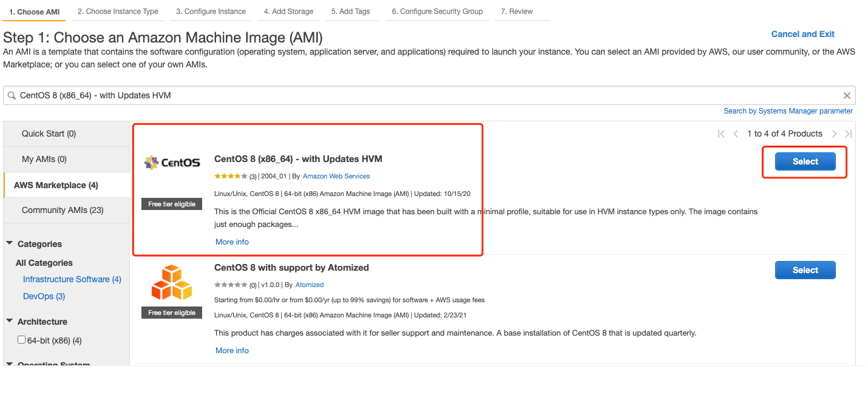This screenshot has width=868, height=403.
Task: Click the 1 to 4 of 4 Products text
Action: 784,134
